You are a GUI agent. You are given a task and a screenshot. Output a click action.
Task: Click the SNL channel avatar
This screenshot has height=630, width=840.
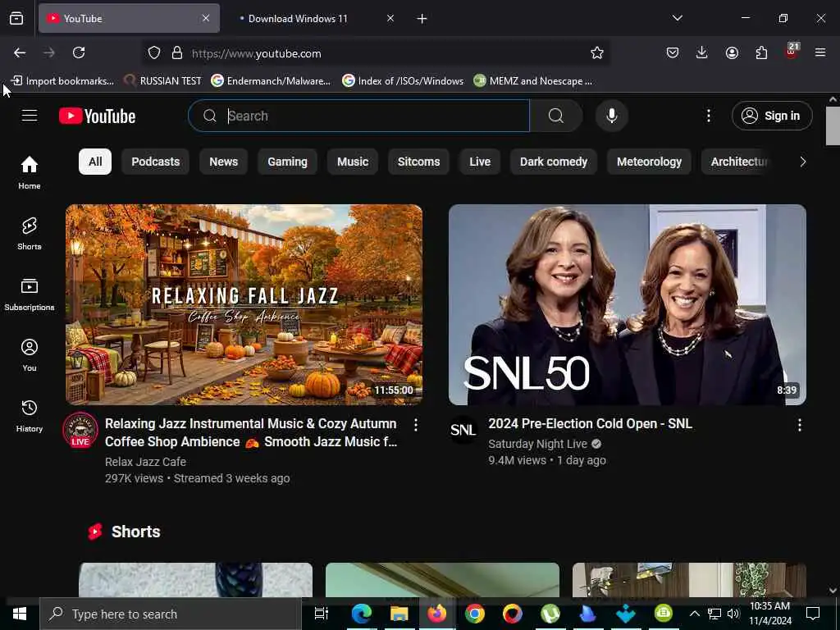(463, 430)
